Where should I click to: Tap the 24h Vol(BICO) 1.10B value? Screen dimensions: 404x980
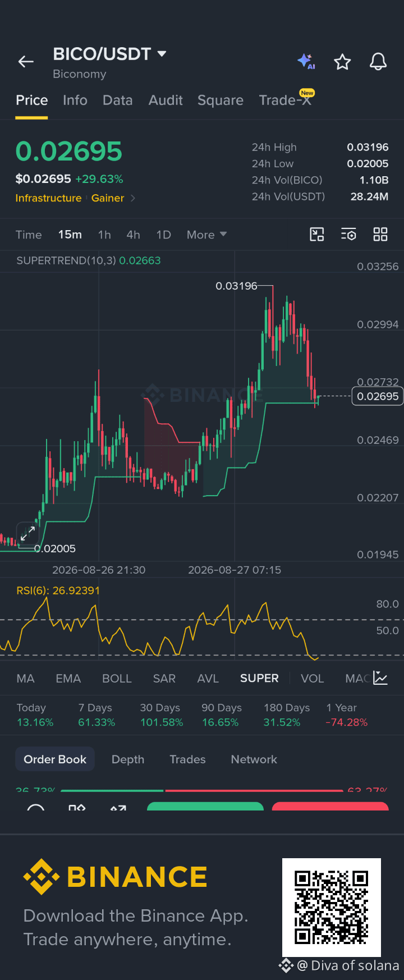tap(374, 180)
